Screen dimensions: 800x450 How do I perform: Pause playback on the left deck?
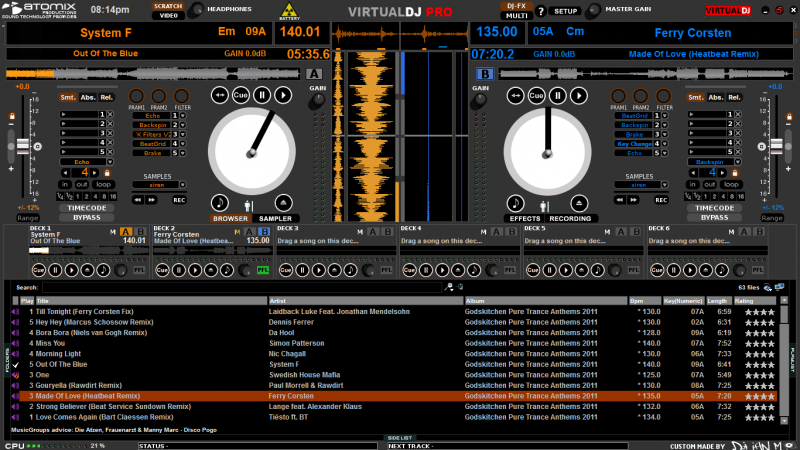click(x=261, y=95)
